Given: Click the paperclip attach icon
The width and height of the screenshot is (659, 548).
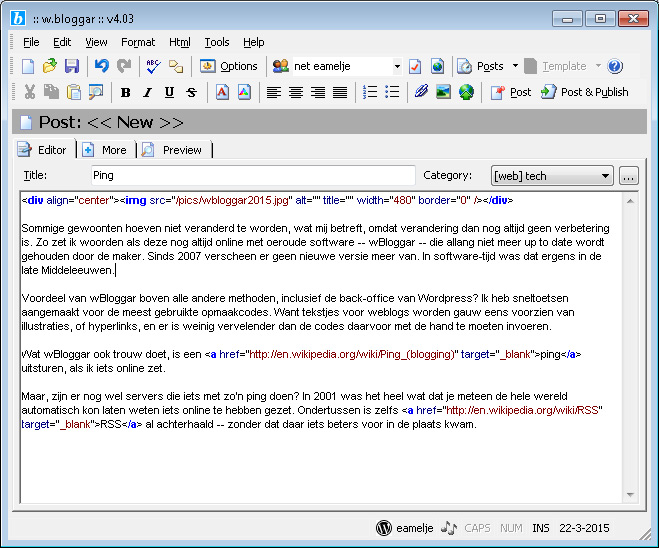Looking at the screenshot, I should click(x=421, y=92).
